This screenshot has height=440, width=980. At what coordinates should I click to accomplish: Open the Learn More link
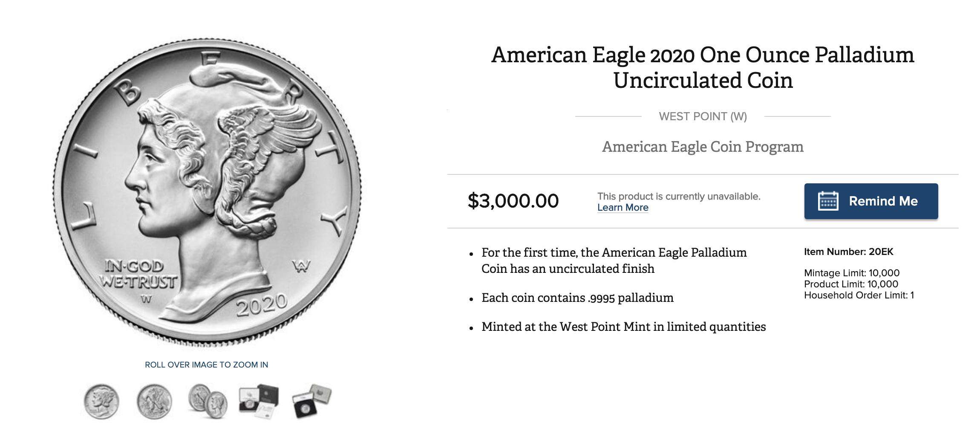click(623, 208)
